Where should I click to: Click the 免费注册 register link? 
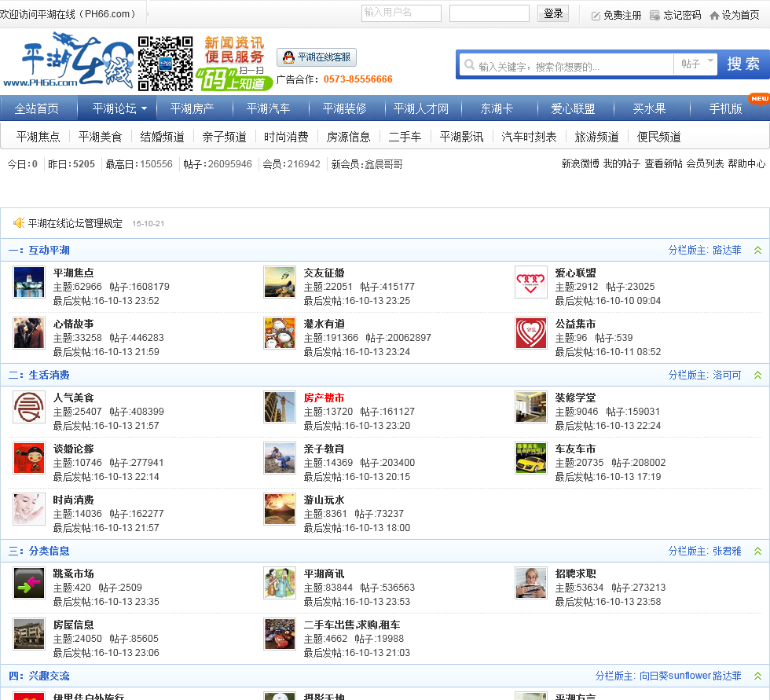616,15
